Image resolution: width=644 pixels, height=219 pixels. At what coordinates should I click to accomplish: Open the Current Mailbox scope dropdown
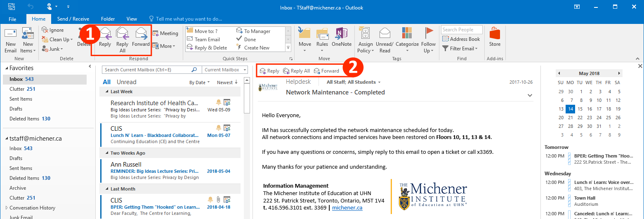click(225, 70)
